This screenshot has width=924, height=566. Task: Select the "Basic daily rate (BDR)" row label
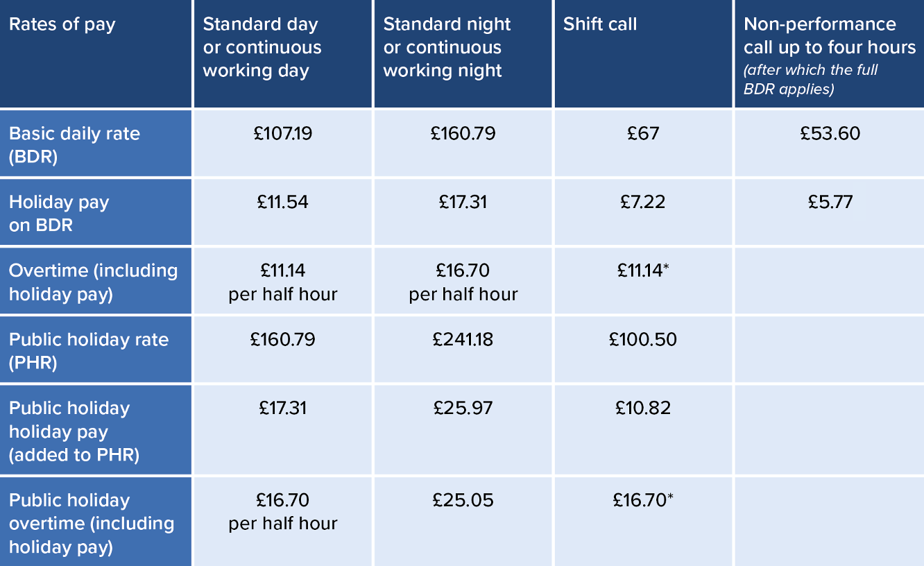(96, 144)
